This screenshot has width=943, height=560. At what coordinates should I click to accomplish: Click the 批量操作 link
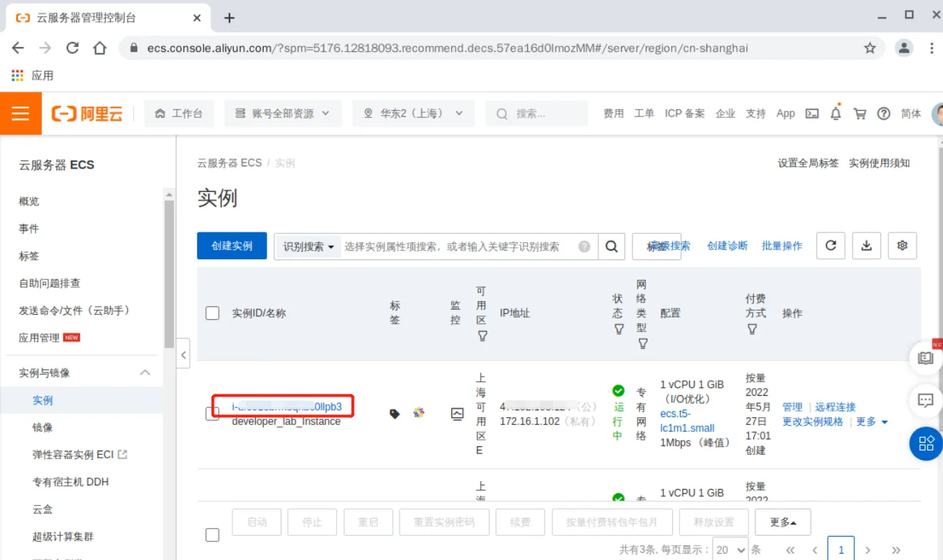pyautogui.click(x=782, y=246)
